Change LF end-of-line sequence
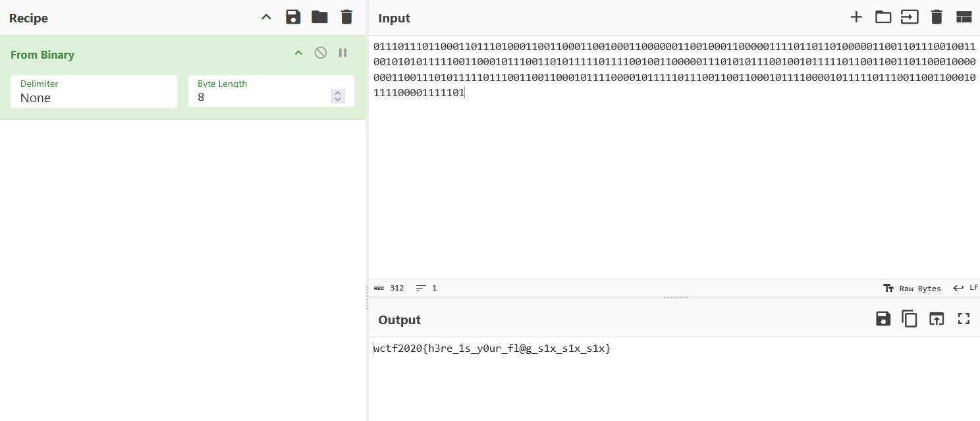Viewport: 980px width, 421px height. (x=966, y=288)
